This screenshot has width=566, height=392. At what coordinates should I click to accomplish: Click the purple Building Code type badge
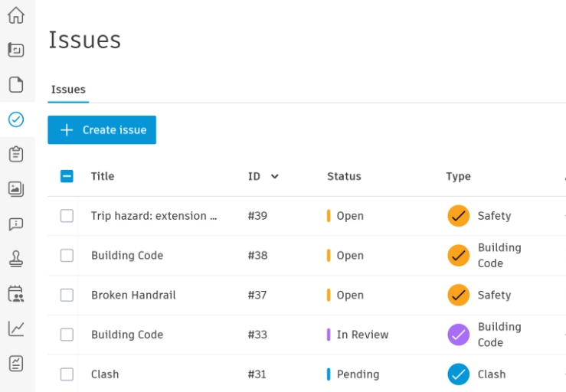[x=459, y=335]
